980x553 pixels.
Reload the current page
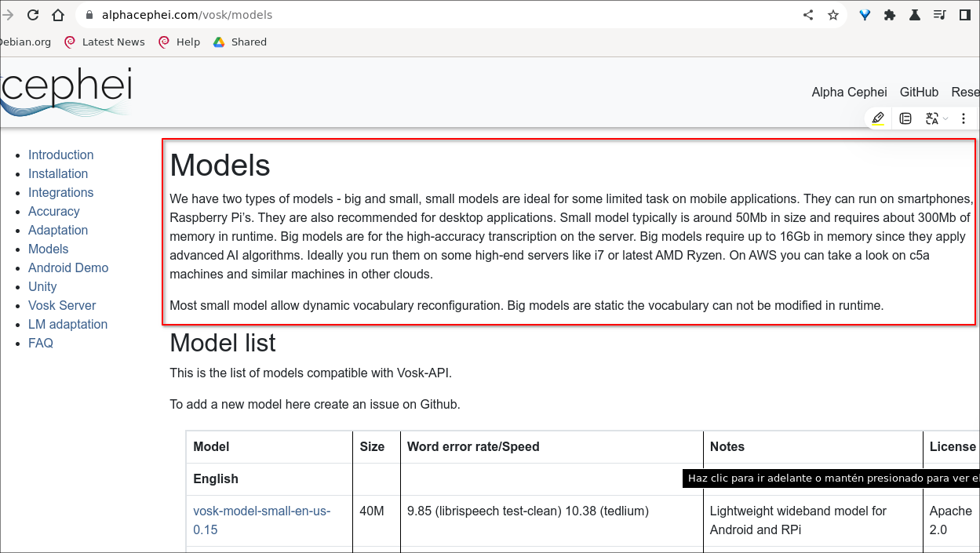pos(33,15)
